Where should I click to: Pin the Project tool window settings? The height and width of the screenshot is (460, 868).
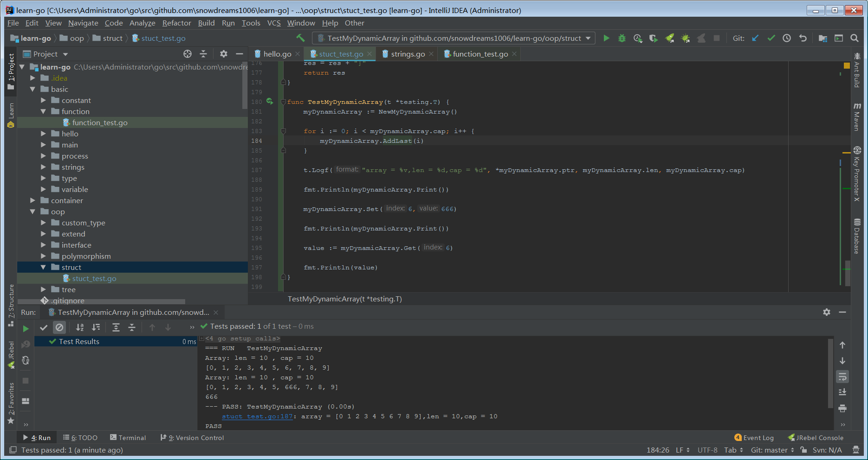pyautogui.click(x=224, y=54)
